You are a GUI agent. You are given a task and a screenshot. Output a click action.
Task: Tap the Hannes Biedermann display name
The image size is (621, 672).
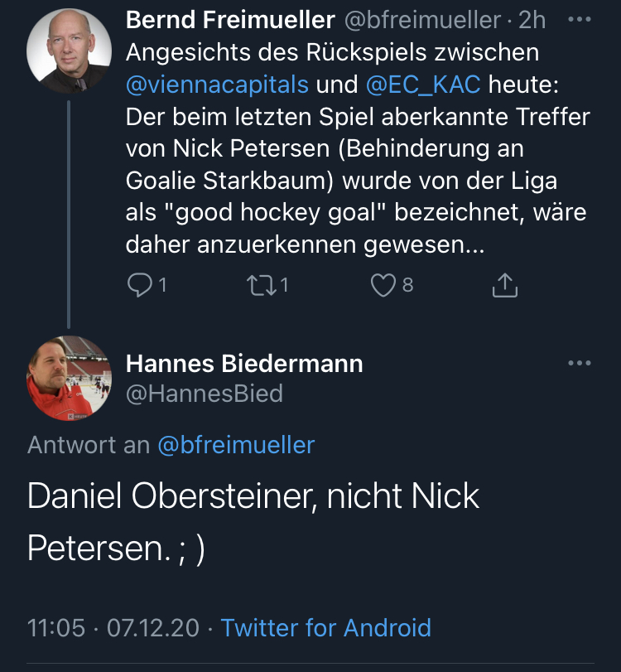(244, 364)
